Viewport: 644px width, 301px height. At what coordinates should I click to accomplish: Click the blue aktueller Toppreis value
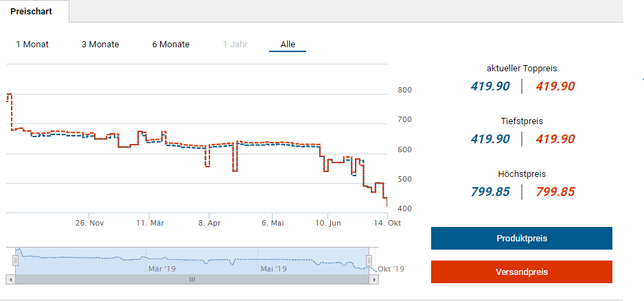[x=490, y=86]
